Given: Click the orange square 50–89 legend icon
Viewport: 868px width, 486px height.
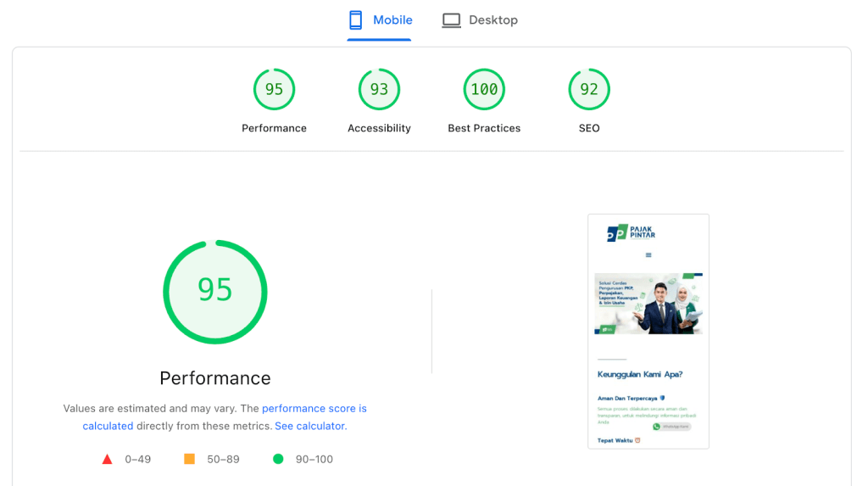Looking at the screenshot, I should click(189, 459).
